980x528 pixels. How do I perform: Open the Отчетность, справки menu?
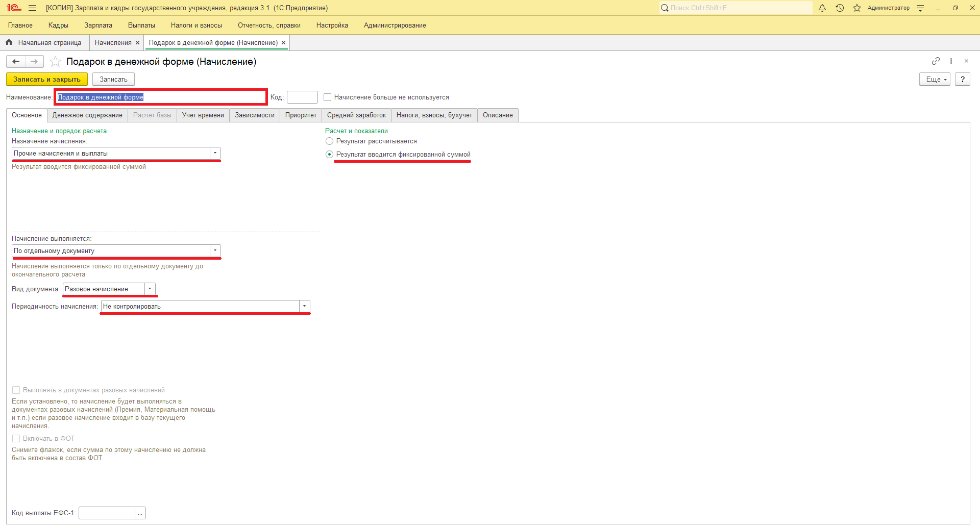(269, 26)
